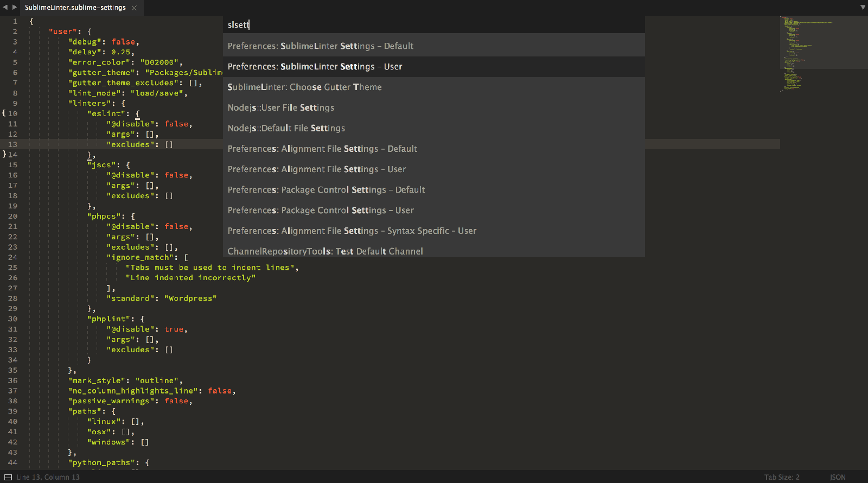Click line number 20 in the gutter
Viewport: 868px width, 483px height.
pos(12,216)
